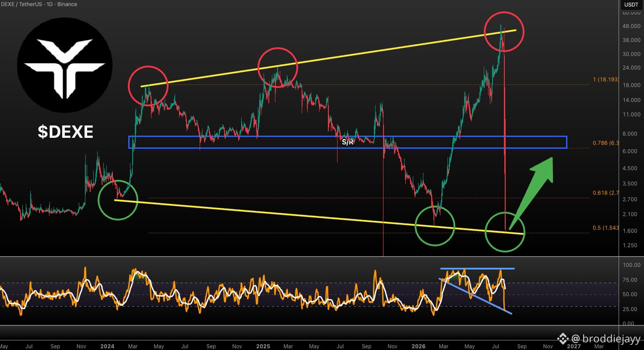Click the 18.000 price axis label
The height and width of the screenshot is (350, 644).
(631, 85)
